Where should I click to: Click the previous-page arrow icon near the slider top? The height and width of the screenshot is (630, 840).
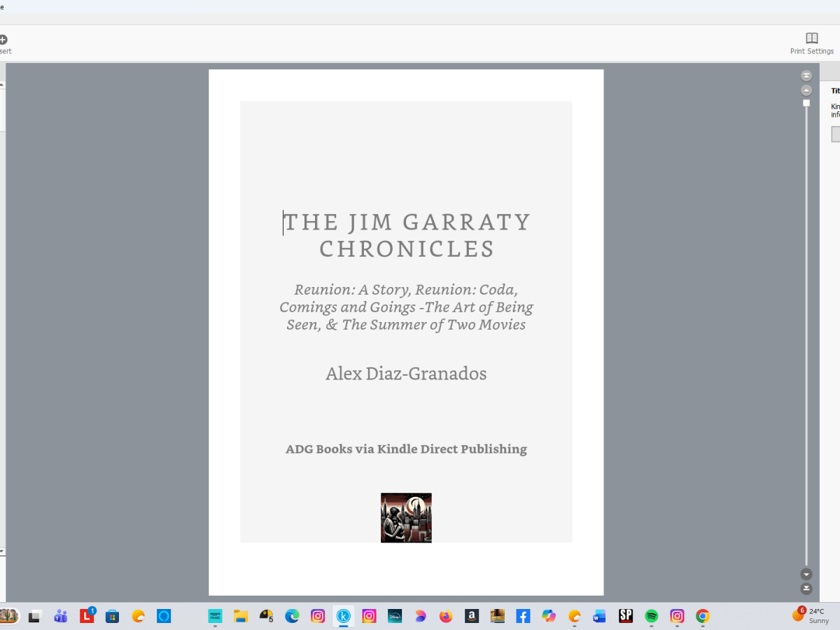coord(806,90)
